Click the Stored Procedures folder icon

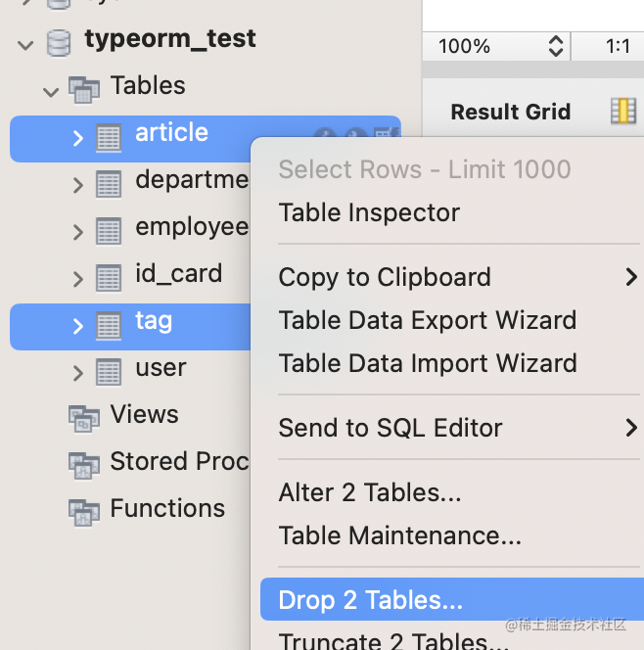tap(84, 463)
